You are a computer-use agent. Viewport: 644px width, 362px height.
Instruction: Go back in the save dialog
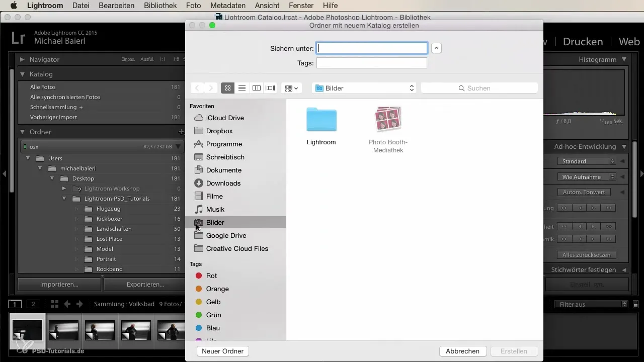pyautogui.click(x=197, y=88)
